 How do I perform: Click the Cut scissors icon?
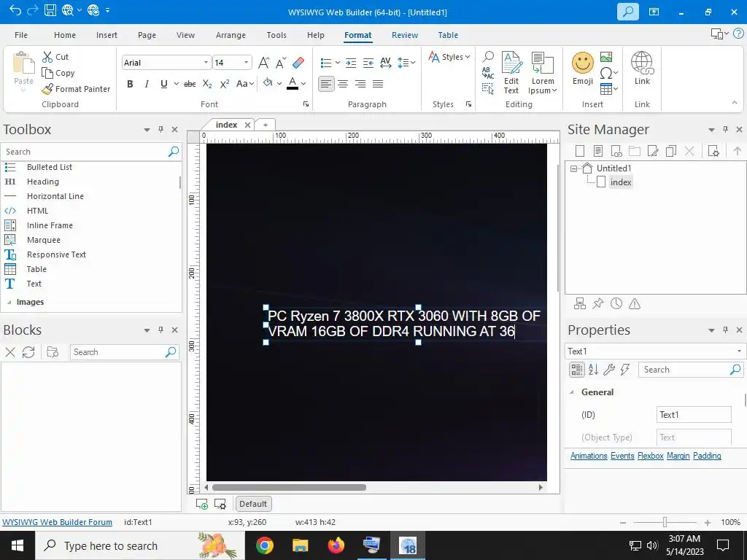click(x=47, y=57)
